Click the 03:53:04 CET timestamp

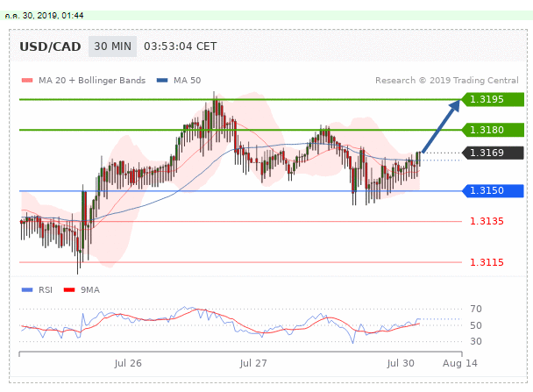click(x=181, y=46)
